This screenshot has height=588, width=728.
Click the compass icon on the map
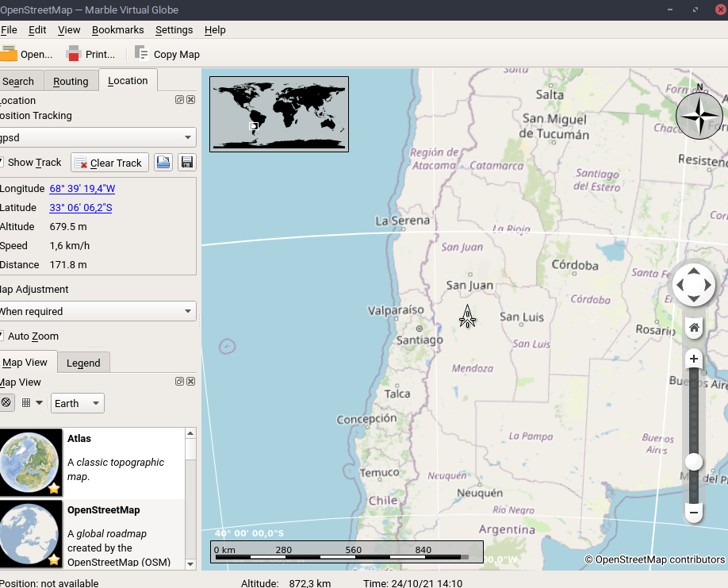pyautogui.click(x=699, y=115)
